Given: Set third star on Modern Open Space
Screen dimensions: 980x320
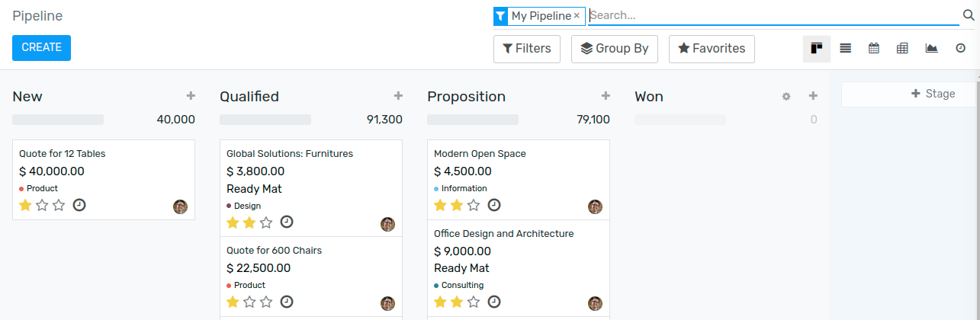Looking at the screenshot, I should pos(474,205).
